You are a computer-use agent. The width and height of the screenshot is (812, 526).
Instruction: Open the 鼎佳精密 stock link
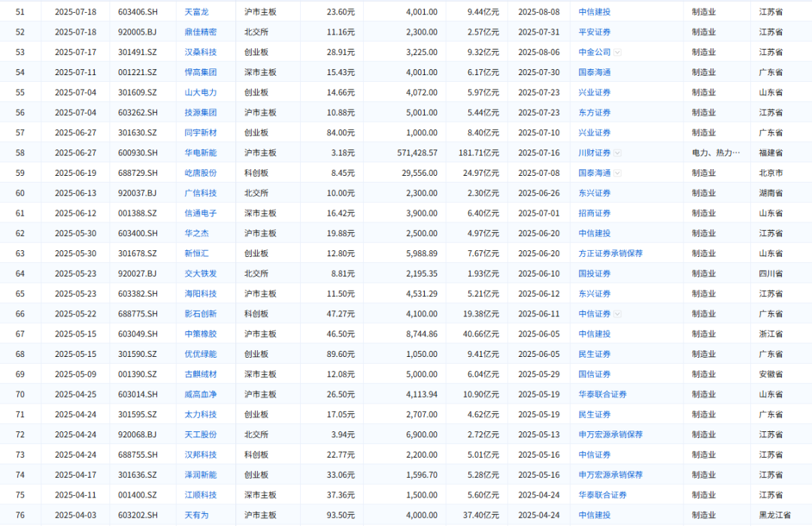(200, 32)
